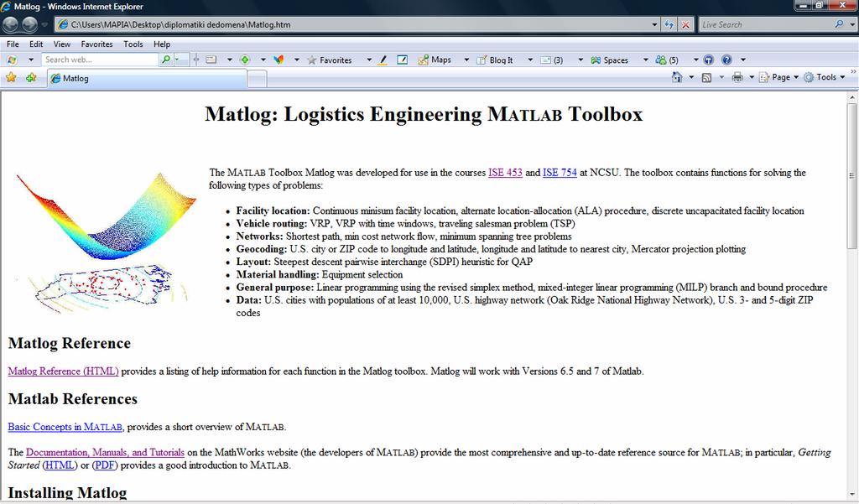Image resolution: width=859 pixels, height=504 pixels.
Task: Click the RSS Feeds icon
Action: click(706, 77)
